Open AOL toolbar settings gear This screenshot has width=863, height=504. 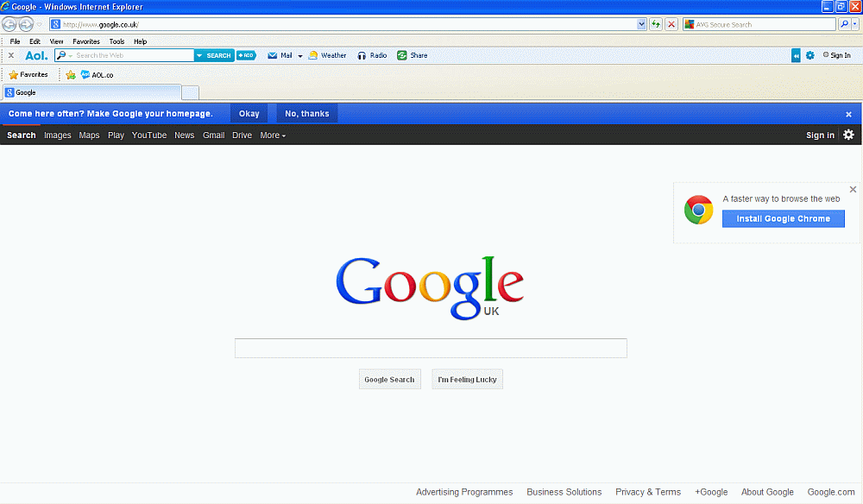click(809, 55)
